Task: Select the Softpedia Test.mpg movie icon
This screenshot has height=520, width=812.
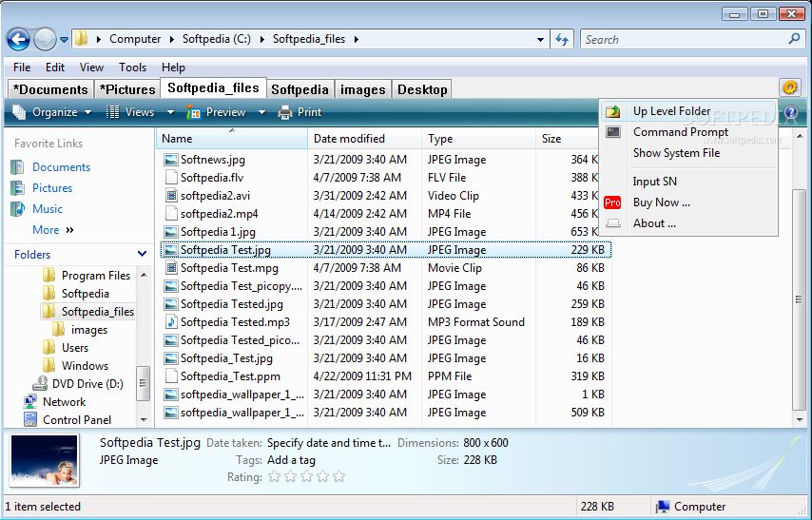Action: click(x=171, y=268)
